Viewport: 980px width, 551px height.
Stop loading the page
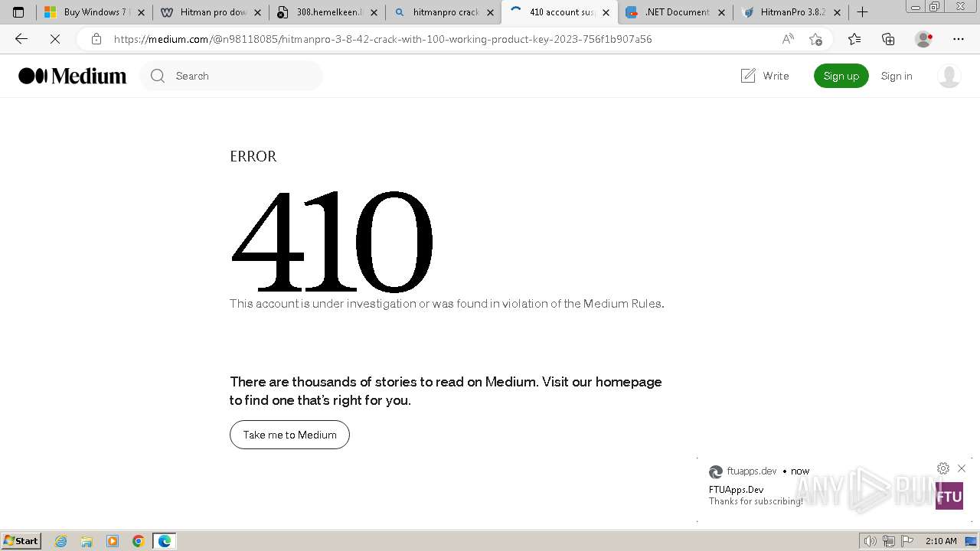[x=55, y=39]
